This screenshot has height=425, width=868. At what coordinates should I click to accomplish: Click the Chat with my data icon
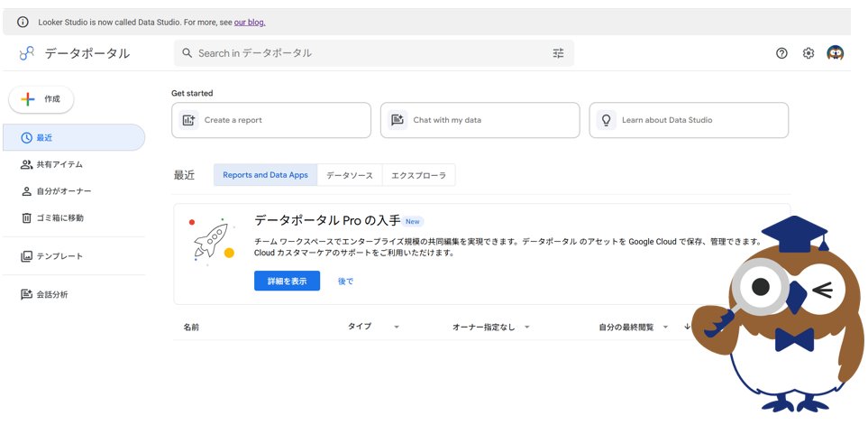(x=397, y=120)
